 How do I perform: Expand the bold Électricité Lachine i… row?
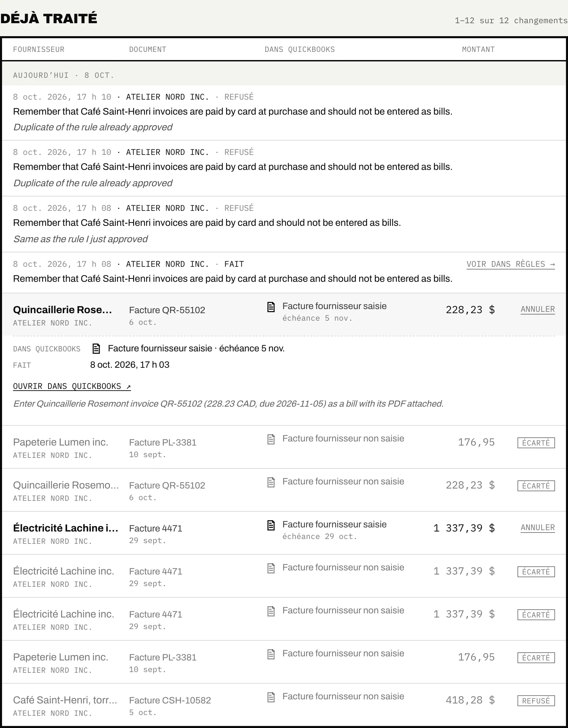(284, 533)
